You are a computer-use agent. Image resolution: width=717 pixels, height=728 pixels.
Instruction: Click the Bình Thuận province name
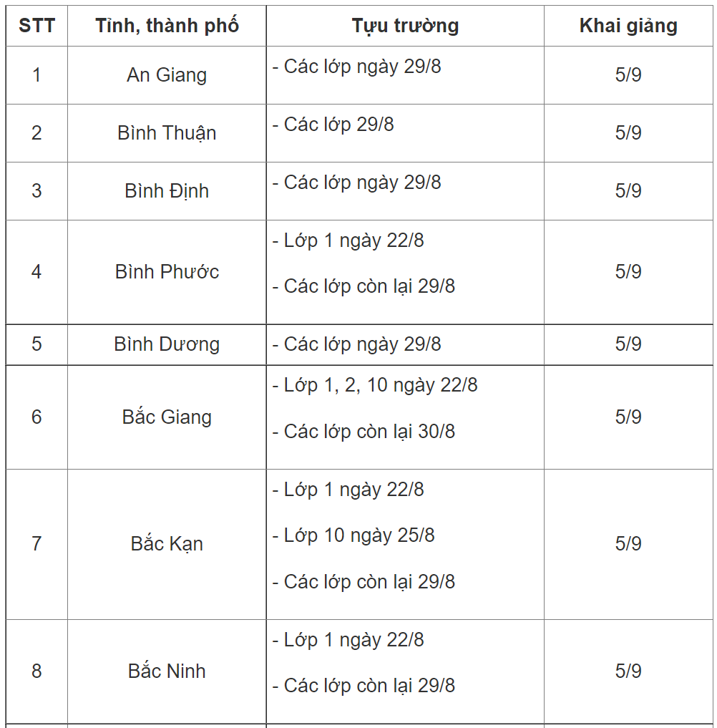[x=167, y=133]
